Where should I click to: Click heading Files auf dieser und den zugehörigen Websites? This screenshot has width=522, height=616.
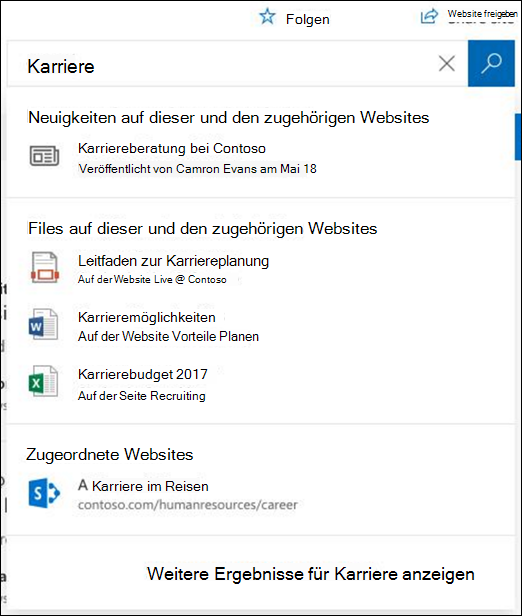(x=203, y=229)
